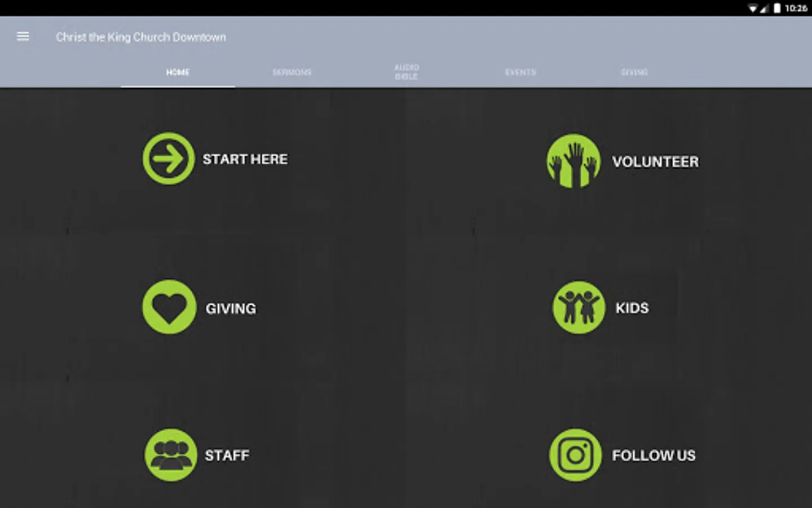The height and width of the screenshot is (508, 812).
Task: Select the VOLUNTEER label
Action: click(x=655, y=161)
